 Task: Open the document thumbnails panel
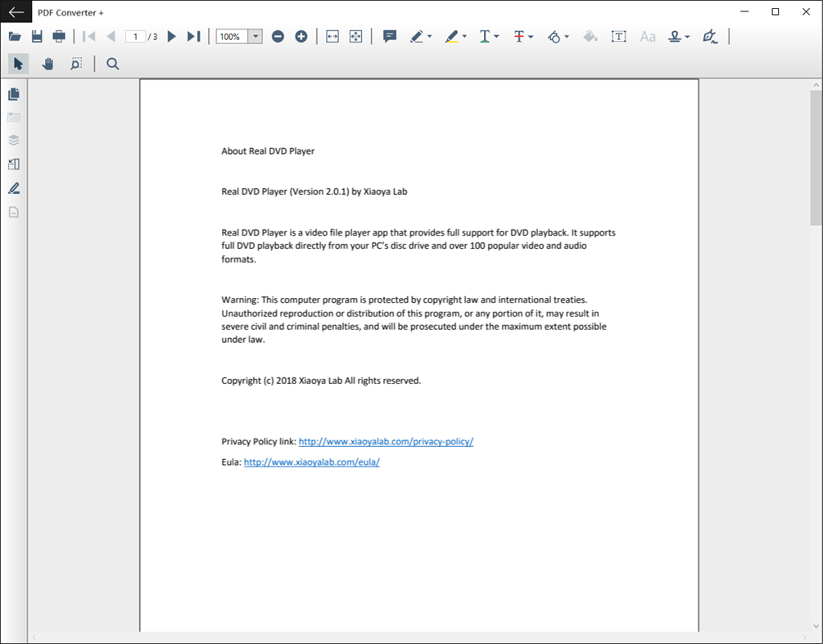(x=12, y=93)
